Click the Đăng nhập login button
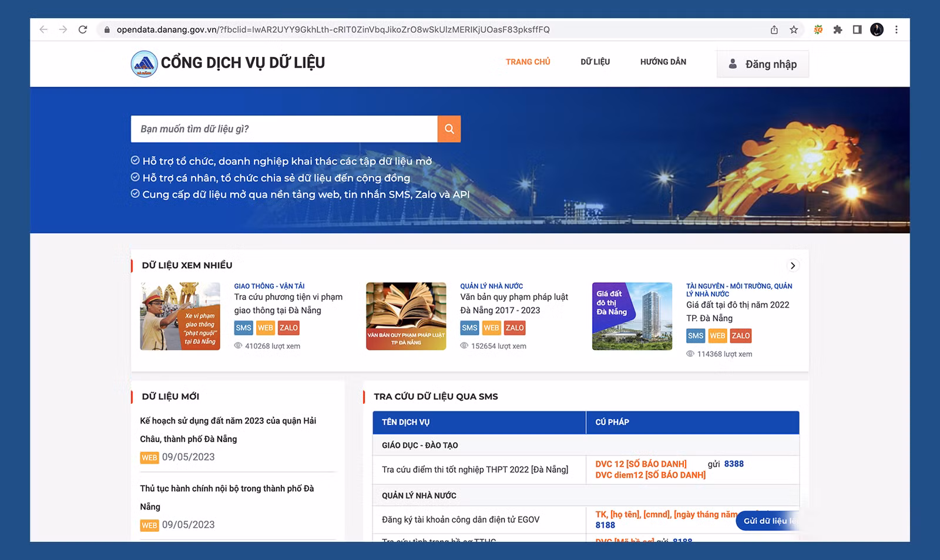Viewport: 940px width, 560px height. pyautogui.click(x=763, y=64)
